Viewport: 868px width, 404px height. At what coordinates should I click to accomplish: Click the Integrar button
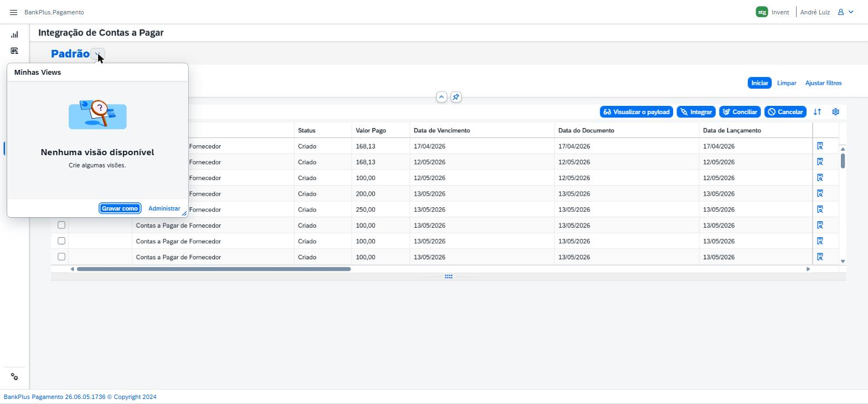[x=696, y=112]
